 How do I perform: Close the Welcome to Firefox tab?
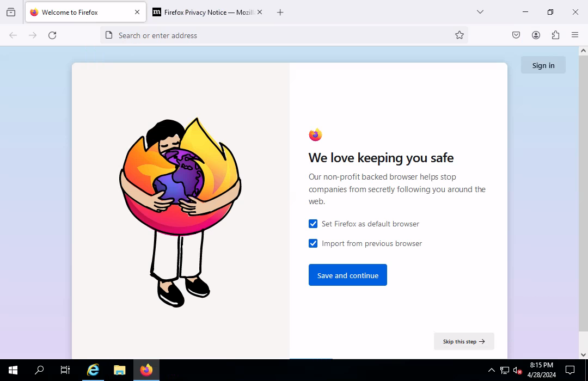(x=137, y=12)
